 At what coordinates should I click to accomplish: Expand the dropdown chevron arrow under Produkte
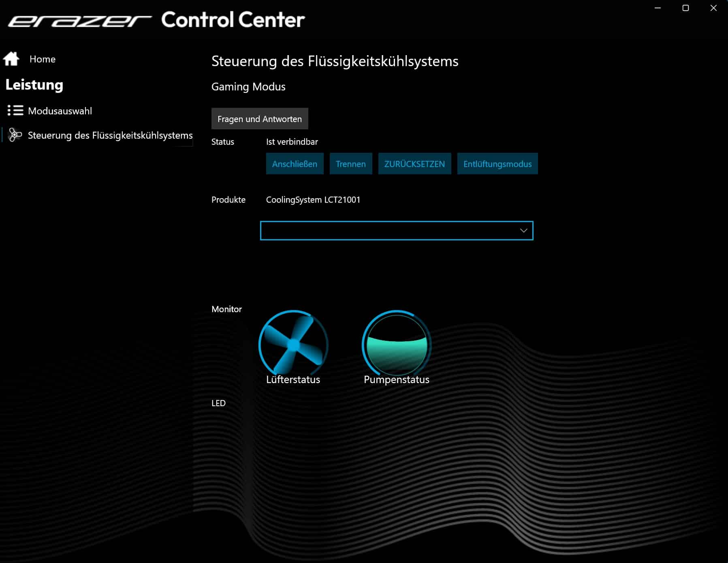[523, 231]
